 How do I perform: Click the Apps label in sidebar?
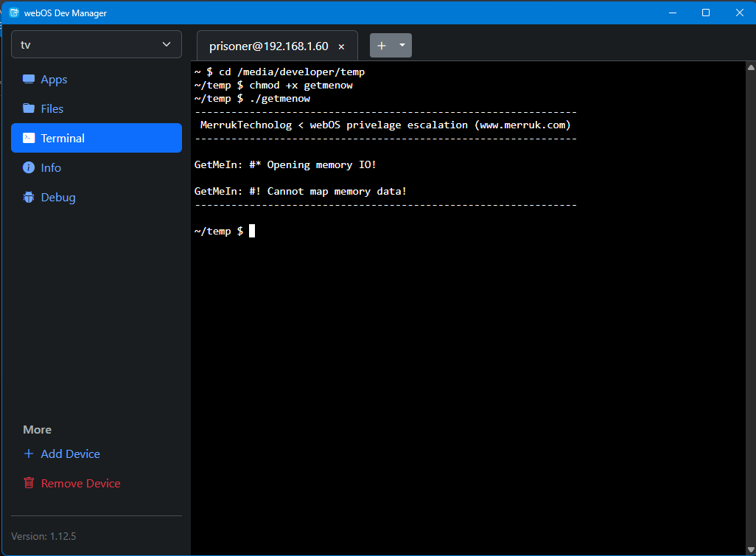click(x=54, y=80)
